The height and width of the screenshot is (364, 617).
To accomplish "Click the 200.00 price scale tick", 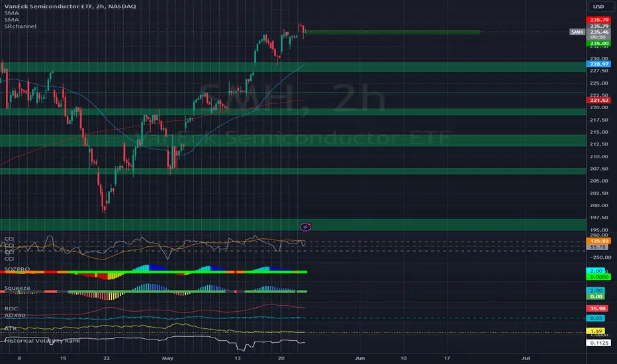I will (599, 205).
